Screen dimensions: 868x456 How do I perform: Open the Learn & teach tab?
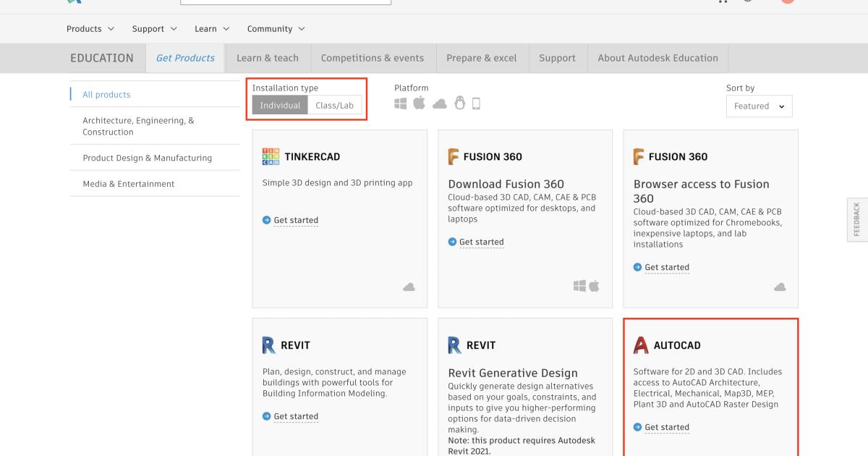pyautogui.click(x=268, y=58)
